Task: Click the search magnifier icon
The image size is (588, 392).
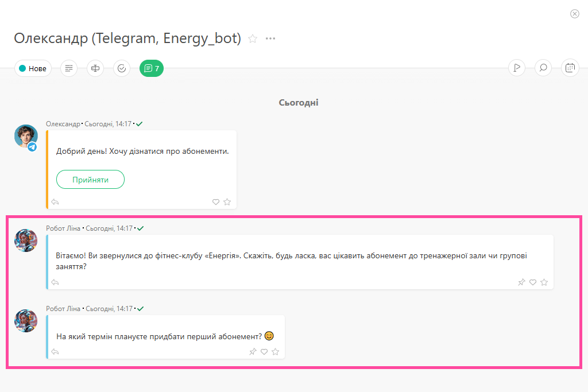Action: [x=543, y=68]
